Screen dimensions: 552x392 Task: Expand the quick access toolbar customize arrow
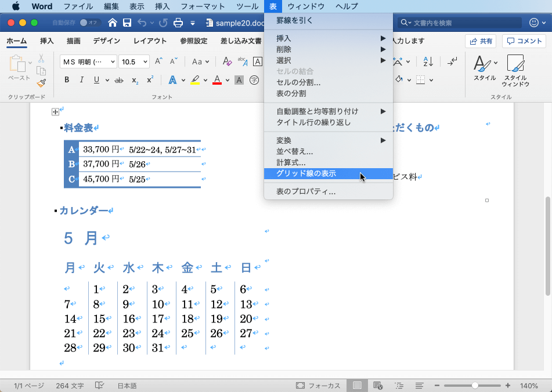click(193, 23)
